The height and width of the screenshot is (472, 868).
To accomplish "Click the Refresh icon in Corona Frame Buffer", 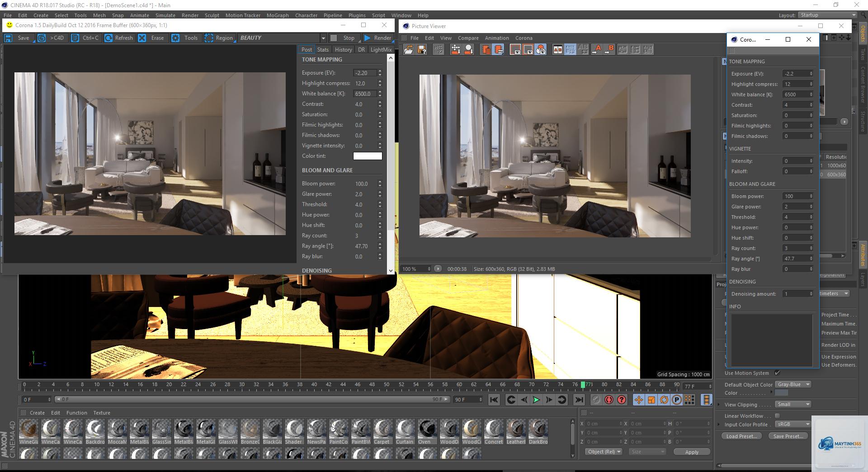I will pos(108,38).
